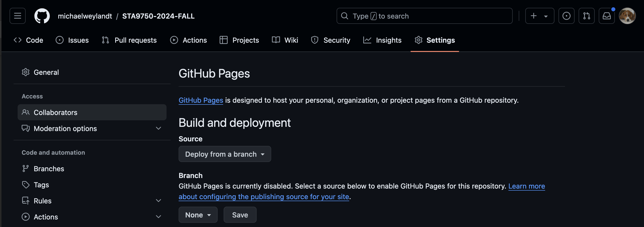Switch to the Code tab

click(28, 40)
